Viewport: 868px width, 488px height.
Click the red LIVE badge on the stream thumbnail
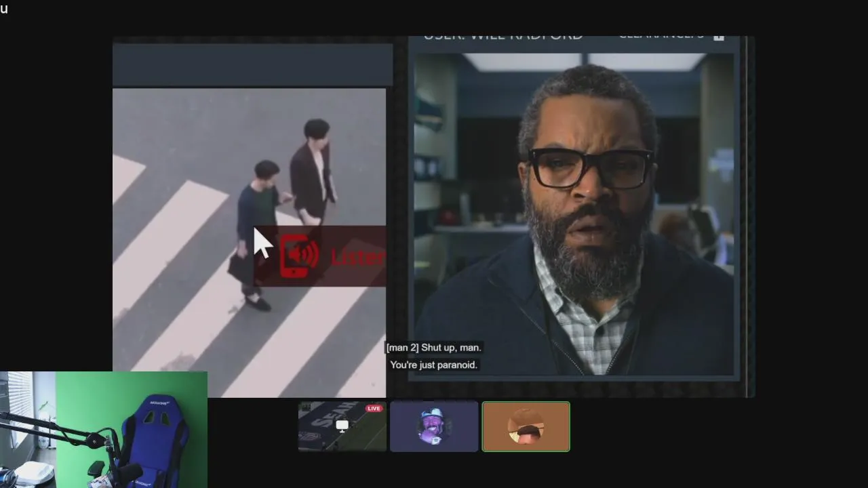pos(374,409)
